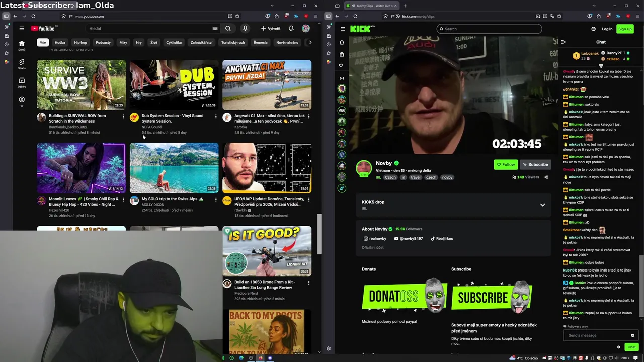Screen dimensions: 644x362
Task: Open options menu for Moonlit Leaves video
Action: (x=123, y=199)
